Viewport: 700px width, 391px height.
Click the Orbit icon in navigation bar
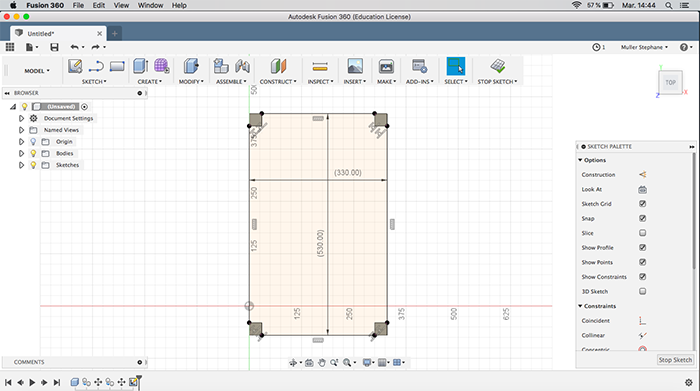pos(293,363)
